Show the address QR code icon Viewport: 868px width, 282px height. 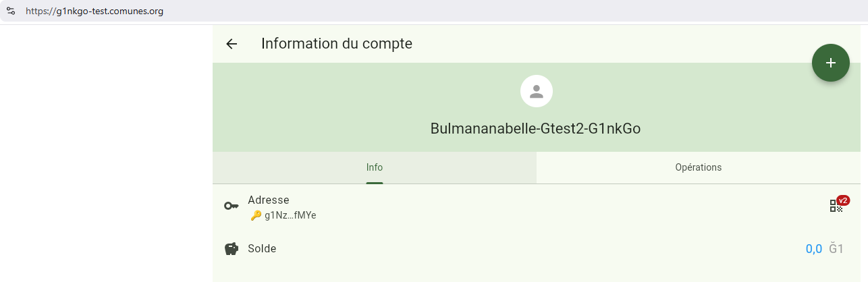(x=836, y=206)
